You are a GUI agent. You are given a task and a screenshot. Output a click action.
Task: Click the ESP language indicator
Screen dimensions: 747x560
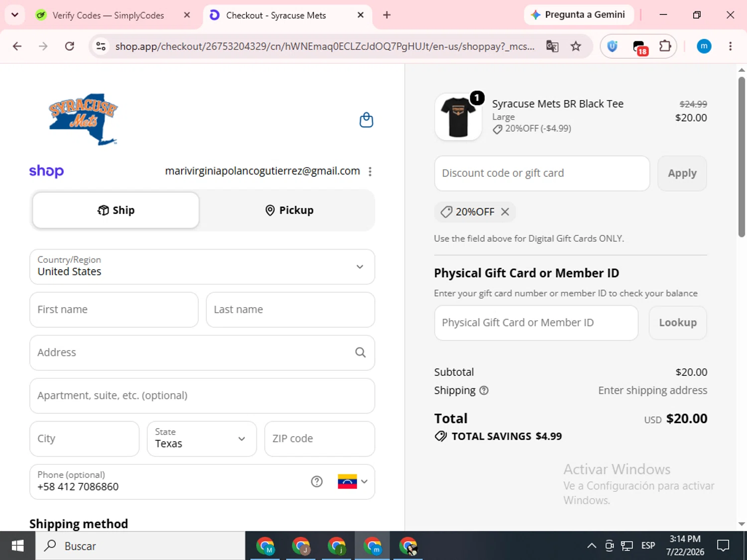(x=648, y=546)
